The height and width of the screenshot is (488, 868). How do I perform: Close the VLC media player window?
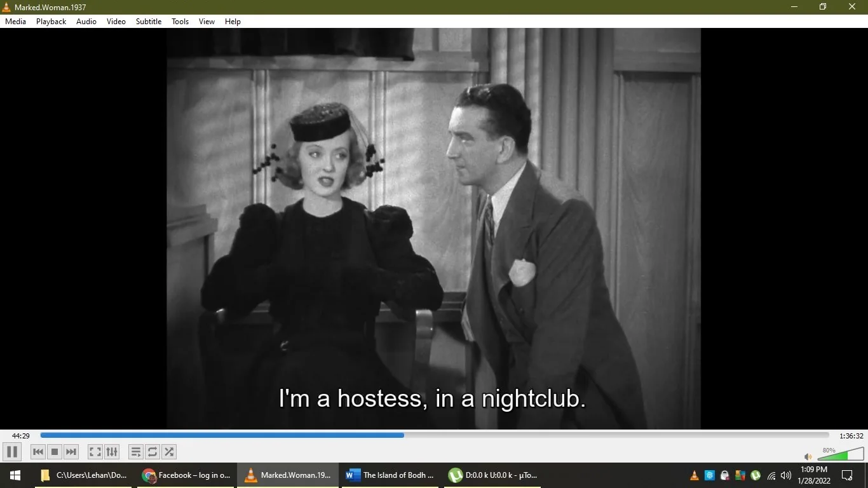(x=853, y=7)
